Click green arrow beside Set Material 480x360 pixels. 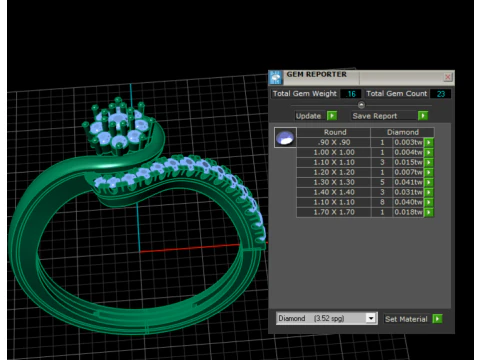point(437,319)
